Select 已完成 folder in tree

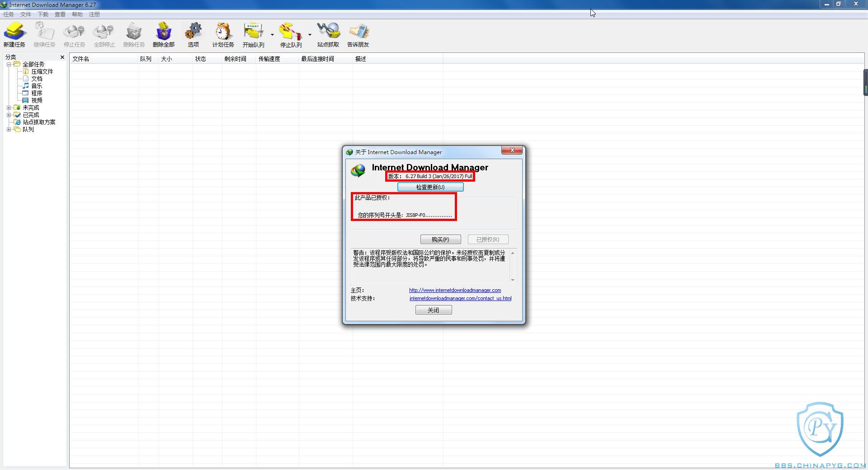(31, 115)
